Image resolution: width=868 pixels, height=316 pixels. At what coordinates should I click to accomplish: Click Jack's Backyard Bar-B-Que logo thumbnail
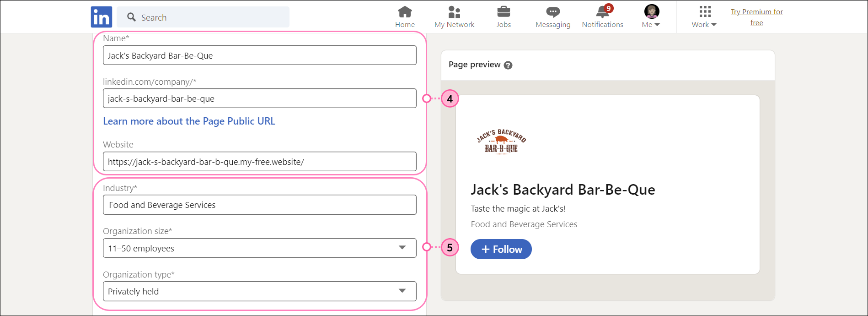click(x=501, y=142)
